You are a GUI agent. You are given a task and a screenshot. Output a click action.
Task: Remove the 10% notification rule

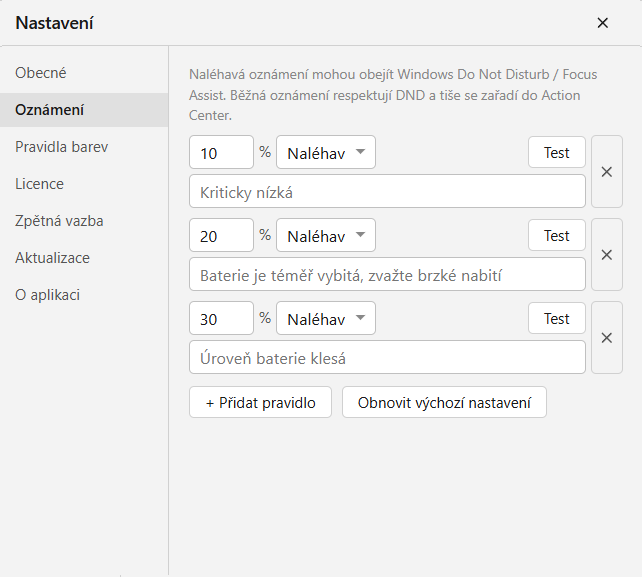607,172
